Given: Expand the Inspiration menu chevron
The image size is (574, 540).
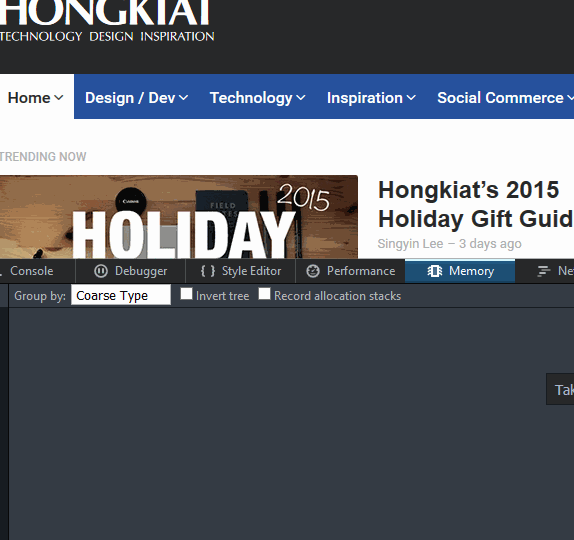Looking at the screenshot, I should click(x=411, y=97).
